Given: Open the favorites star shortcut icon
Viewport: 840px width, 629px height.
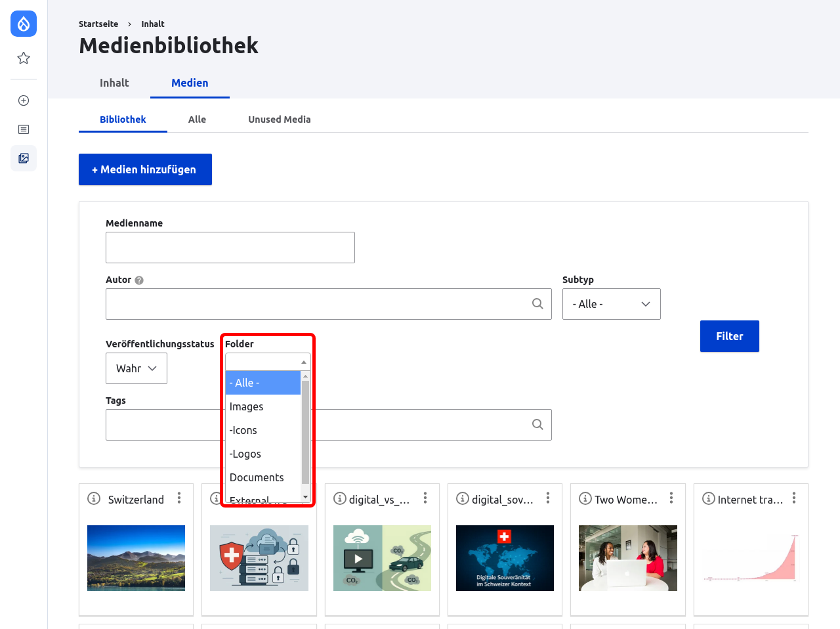Looking at the screenshot, I should [x=24, y=58].
